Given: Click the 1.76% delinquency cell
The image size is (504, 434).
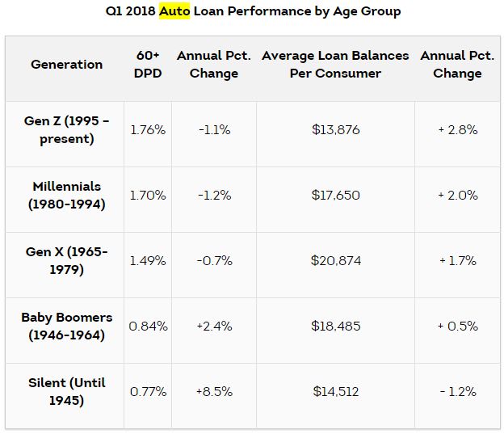Looking at the screenshot, I should click(148, 129).
